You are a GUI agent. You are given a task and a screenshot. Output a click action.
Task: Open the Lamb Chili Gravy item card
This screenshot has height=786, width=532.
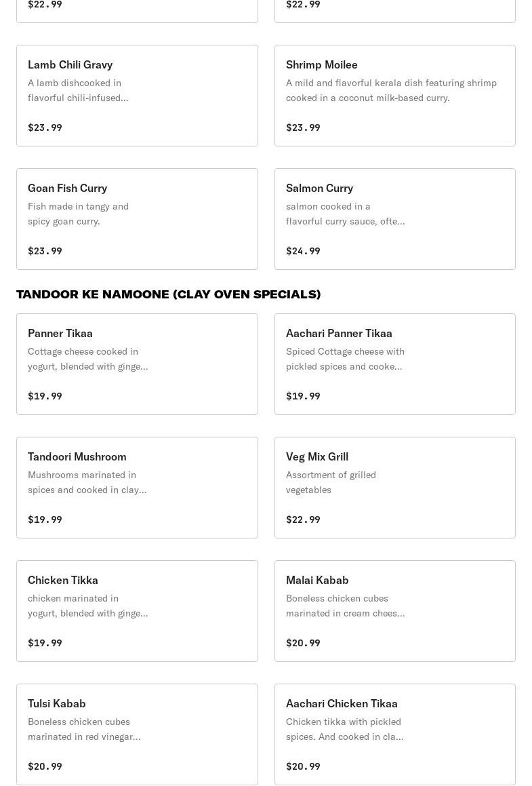137,96
